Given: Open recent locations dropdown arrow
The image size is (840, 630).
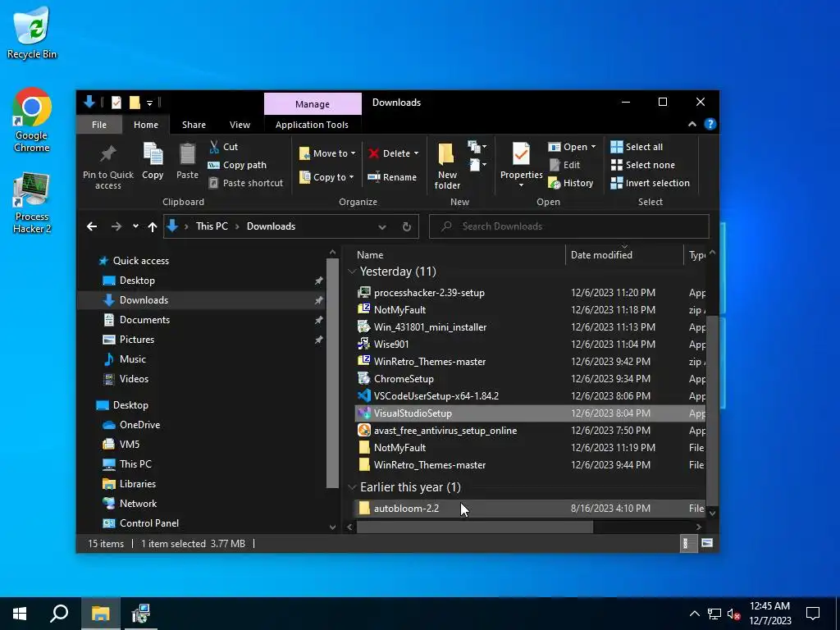Looking at the screenshot, I should pos(135,226).
